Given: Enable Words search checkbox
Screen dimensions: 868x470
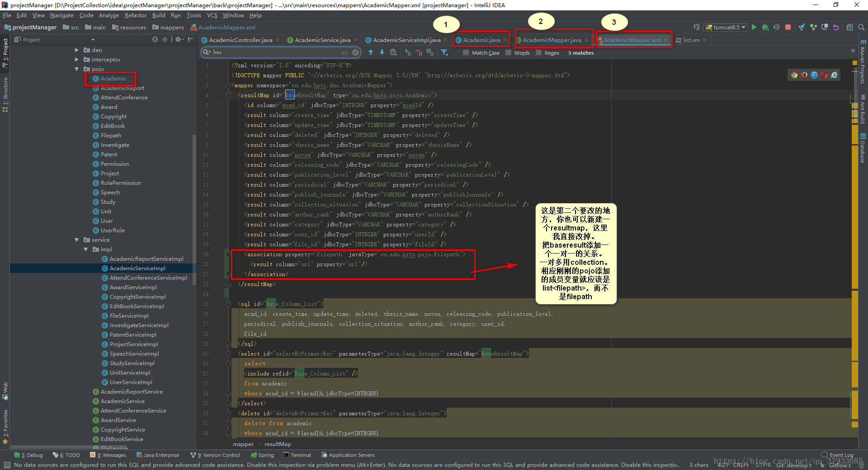Looking at the screenshot, I should (508, 53).
